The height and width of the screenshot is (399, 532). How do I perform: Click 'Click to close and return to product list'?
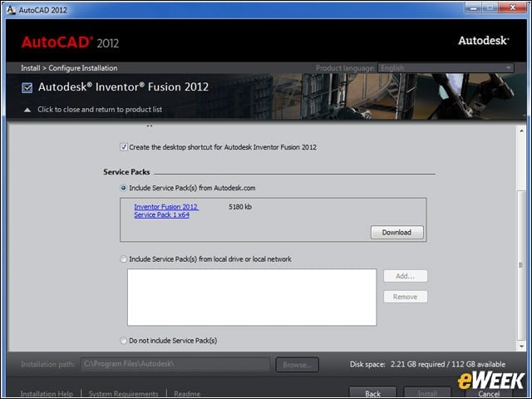100,110
